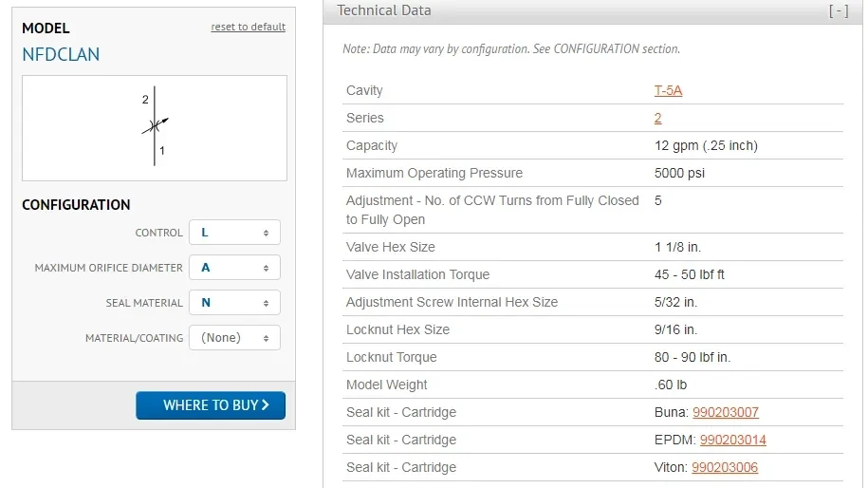
Task: Click the Technical Data section header
Action: point(384,10)
